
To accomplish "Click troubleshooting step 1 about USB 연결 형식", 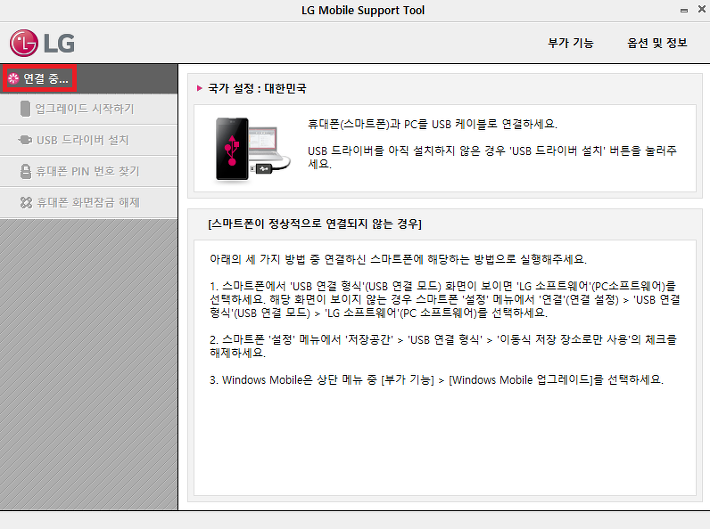I will pyautogui.click(x=445, y=299).
